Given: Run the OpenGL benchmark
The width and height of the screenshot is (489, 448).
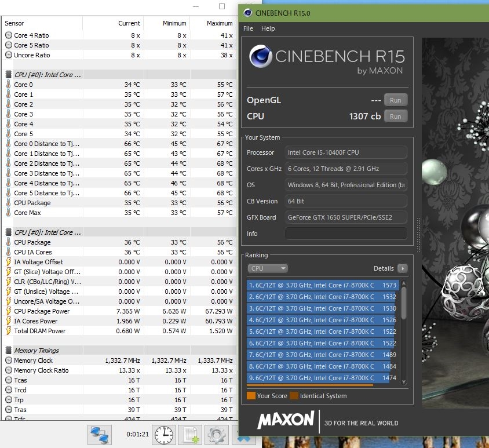Looking at the screenshot, I should tap(395, 100).
